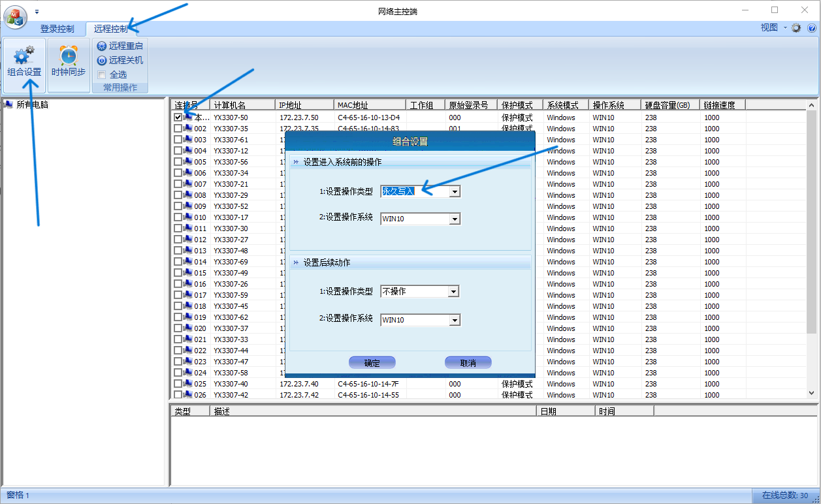Open the quick access toolbar dropdown arrow

[x=37, y=11]
